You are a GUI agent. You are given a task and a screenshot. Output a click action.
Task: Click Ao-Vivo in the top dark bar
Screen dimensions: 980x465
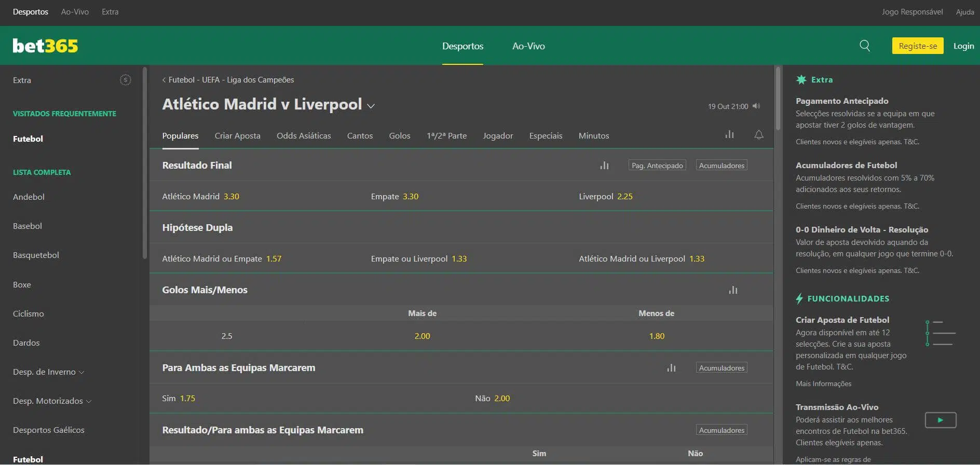point(75,11)
